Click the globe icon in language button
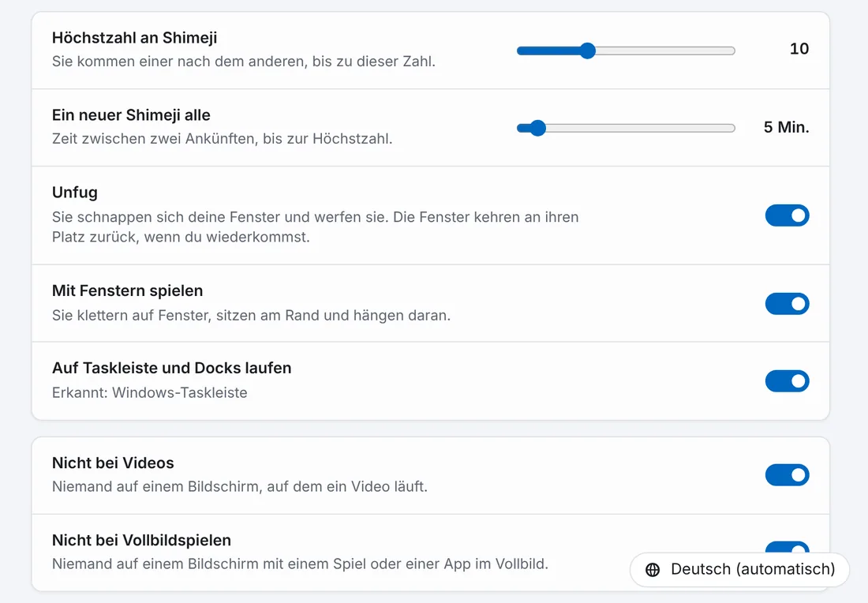 click(653, 570)
